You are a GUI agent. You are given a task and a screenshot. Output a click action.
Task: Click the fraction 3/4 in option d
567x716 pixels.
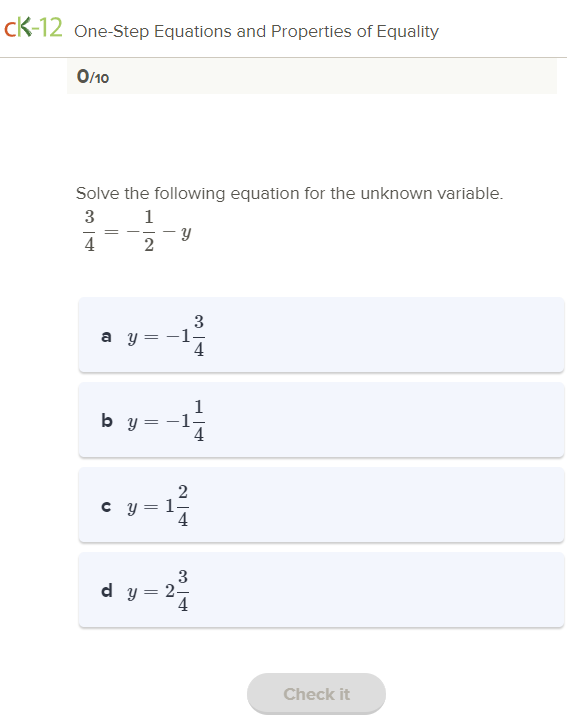pyautogui.click(x=183, y=590)
